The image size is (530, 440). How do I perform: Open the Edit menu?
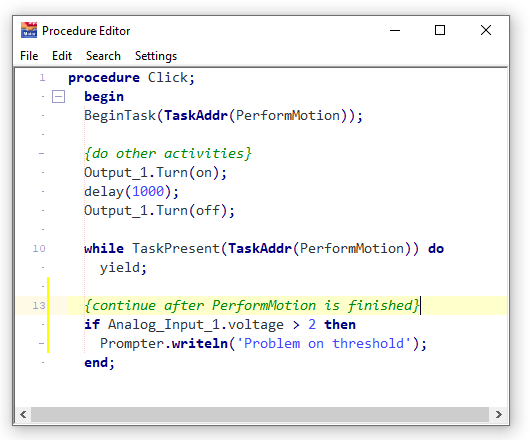tap(62, 56)
